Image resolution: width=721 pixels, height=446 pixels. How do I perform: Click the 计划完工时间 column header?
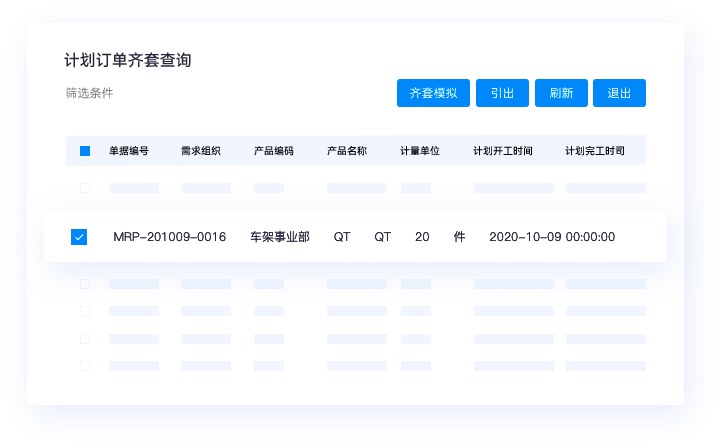(595, 151)
